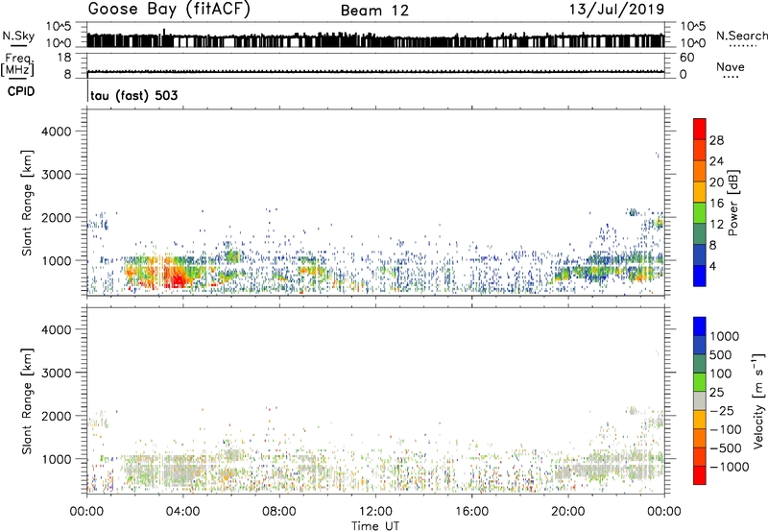Click the 'N.Search' legend label
Image resolution: width=768 pixels, height=532 pixels.
(x=741, y=36)
